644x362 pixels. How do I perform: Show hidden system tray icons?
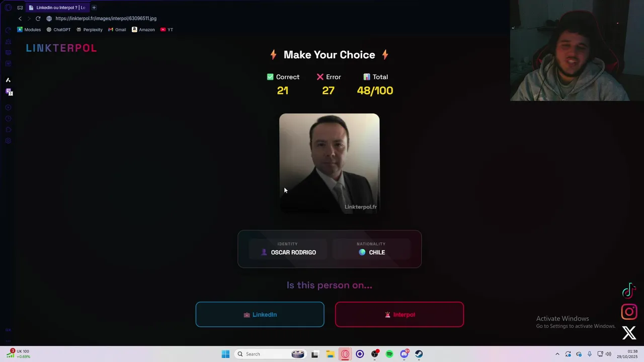point(557,354)
